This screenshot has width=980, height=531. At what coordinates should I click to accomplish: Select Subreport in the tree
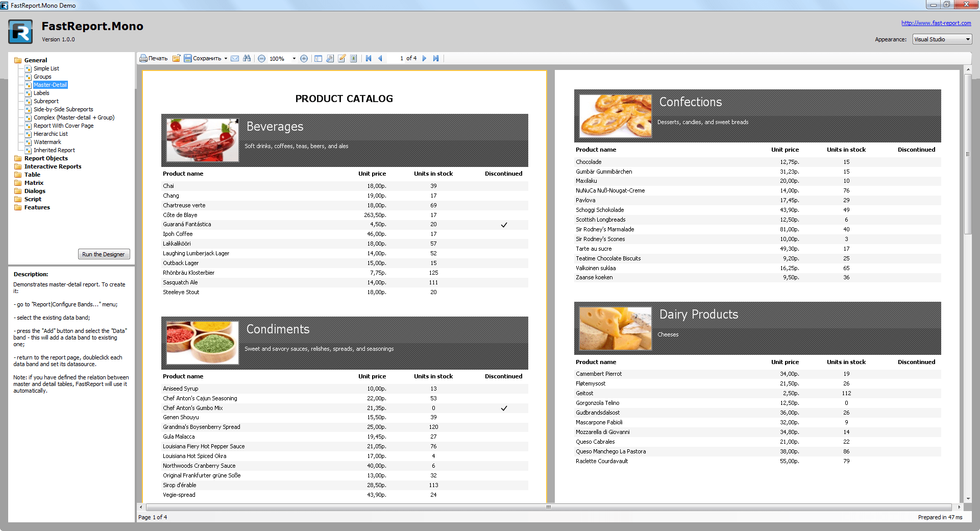pyautogui.click(x=46, y=101)
